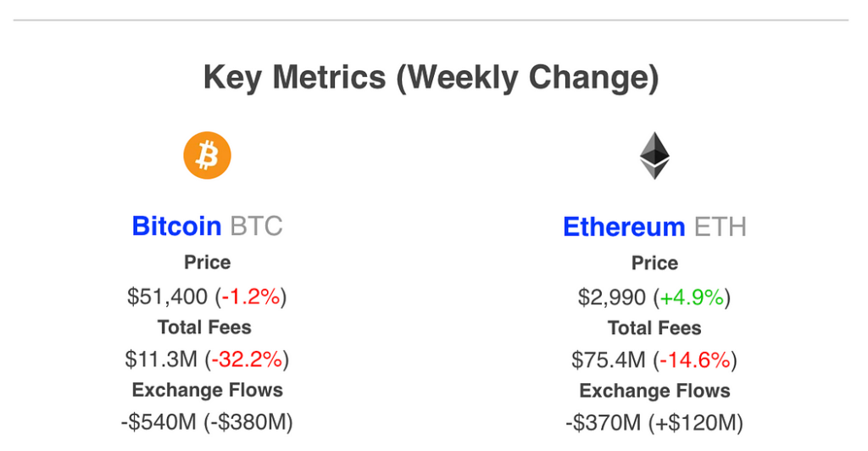This screenshot has width=868, height=451.
Task: Click the Total Fees label under Ethereum
Action: coord(654,328)
